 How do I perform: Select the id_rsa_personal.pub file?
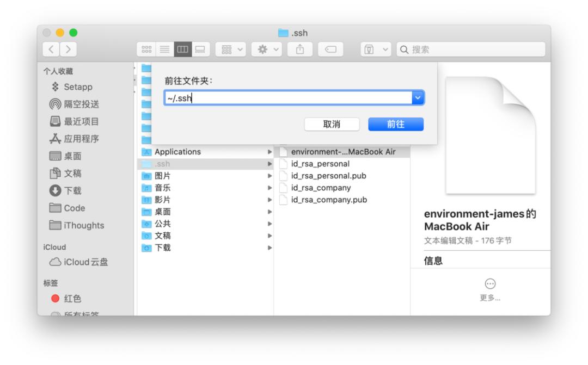click(x=342, y=176)
